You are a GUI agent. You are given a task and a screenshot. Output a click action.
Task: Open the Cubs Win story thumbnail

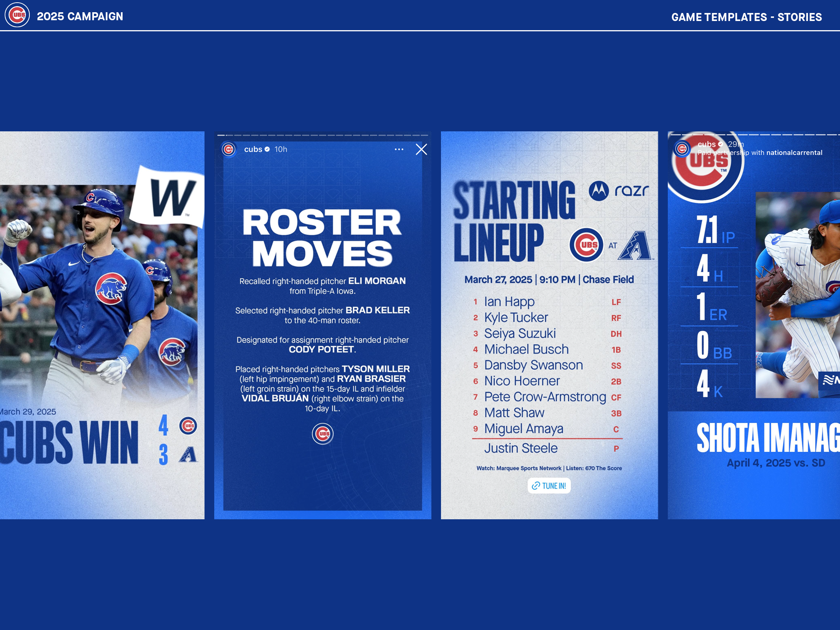[102, 325]
